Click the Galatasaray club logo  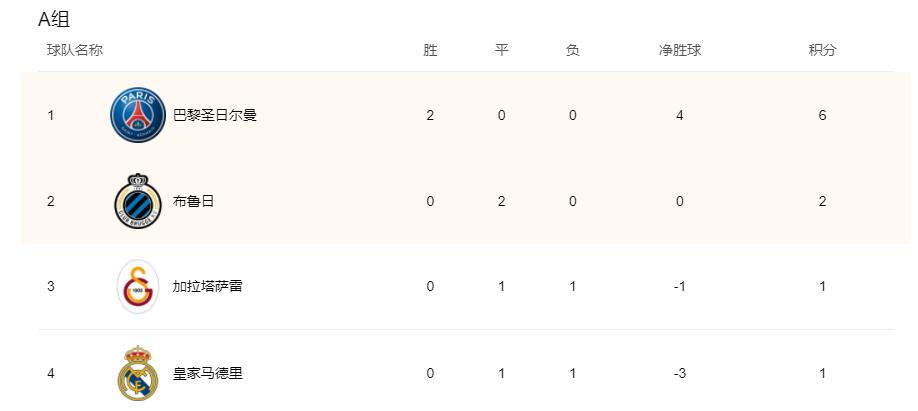(x=137, y=287)
